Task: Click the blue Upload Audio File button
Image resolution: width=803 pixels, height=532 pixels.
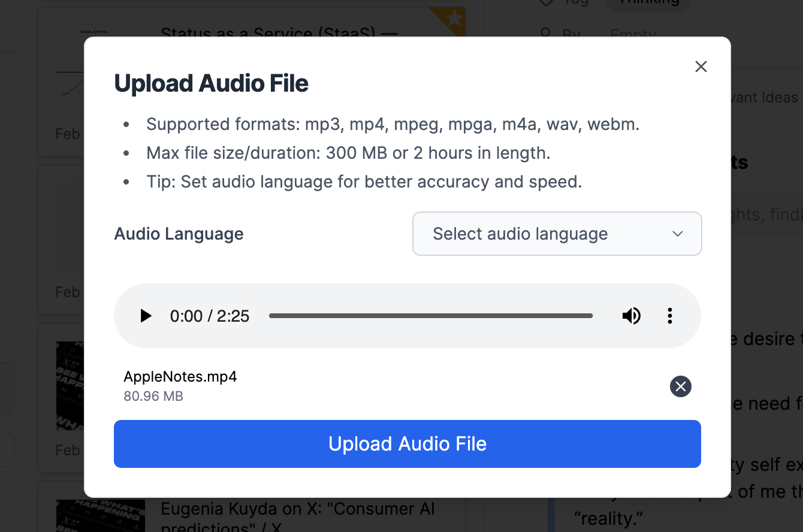Action: pyautogui.click(x=407, y=444)
